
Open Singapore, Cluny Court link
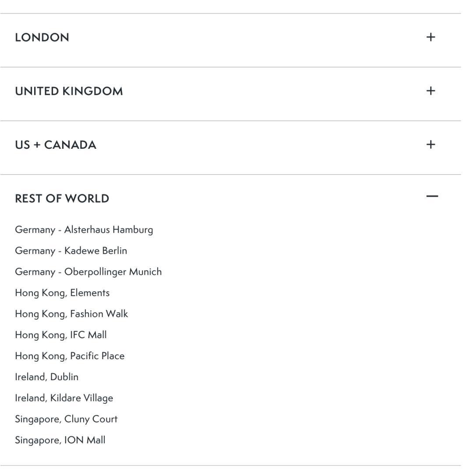tap(66, 419)
